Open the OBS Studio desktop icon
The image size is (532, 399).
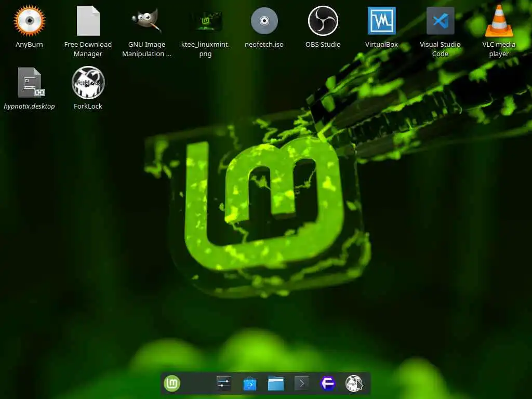323,21
